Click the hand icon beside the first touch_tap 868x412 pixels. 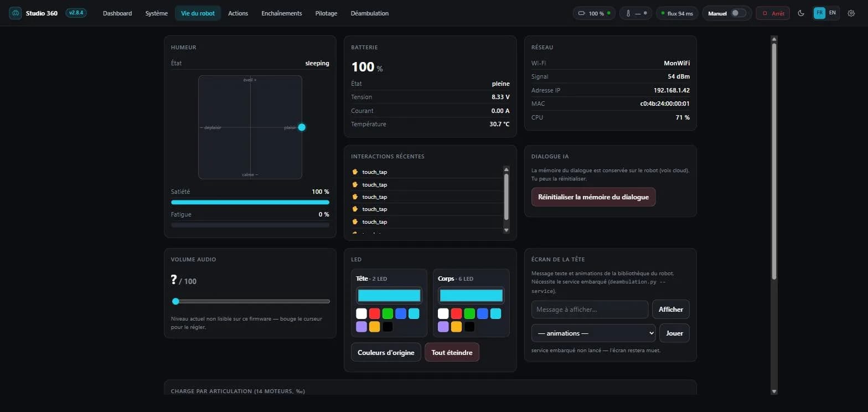[355, 172]
